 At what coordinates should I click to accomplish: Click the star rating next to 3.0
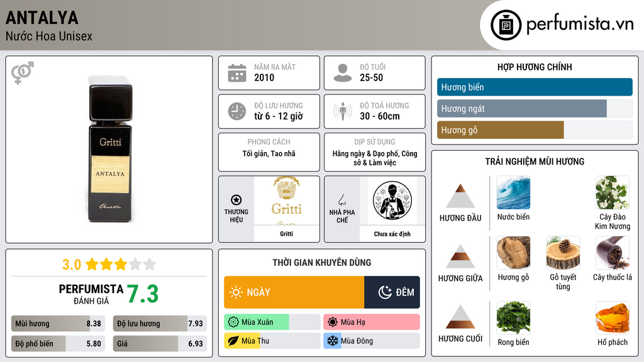coord(121,264)
